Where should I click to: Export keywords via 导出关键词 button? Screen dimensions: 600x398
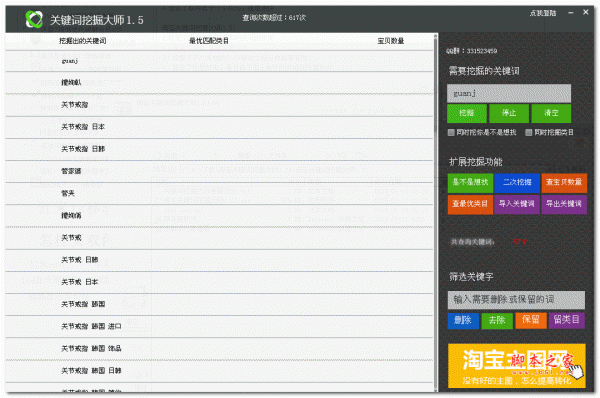click(564, 204)
